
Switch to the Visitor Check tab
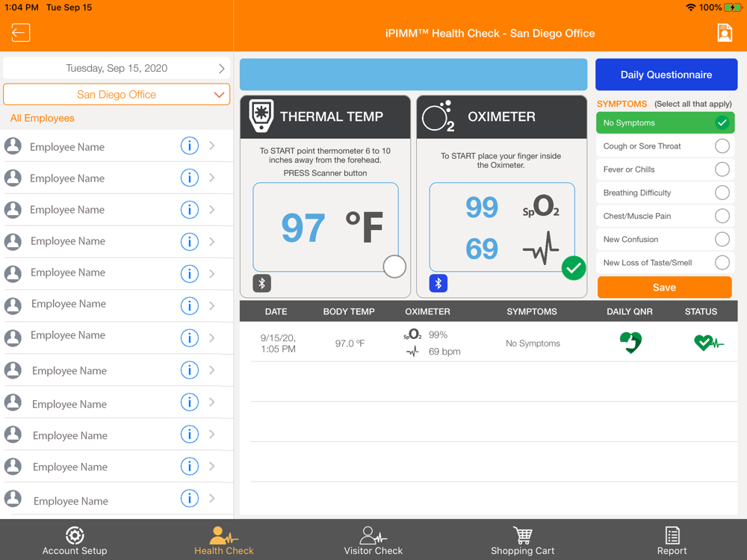[373, 541]
